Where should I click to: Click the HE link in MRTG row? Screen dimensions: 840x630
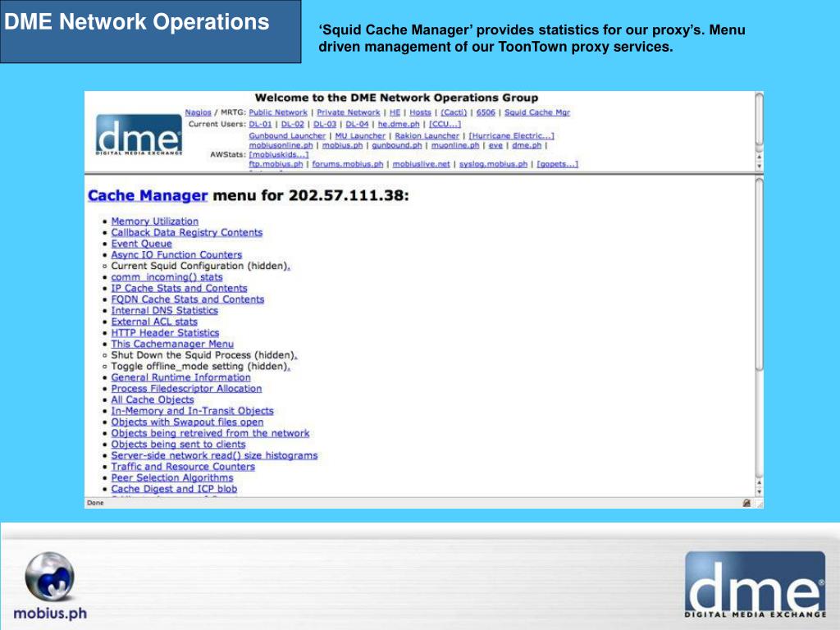tap(395, 112)
